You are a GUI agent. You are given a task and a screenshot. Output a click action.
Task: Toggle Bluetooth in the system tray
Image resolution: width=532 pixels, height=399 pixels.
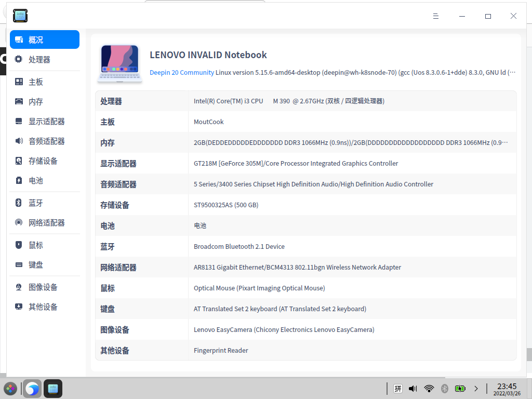(444, 388)
